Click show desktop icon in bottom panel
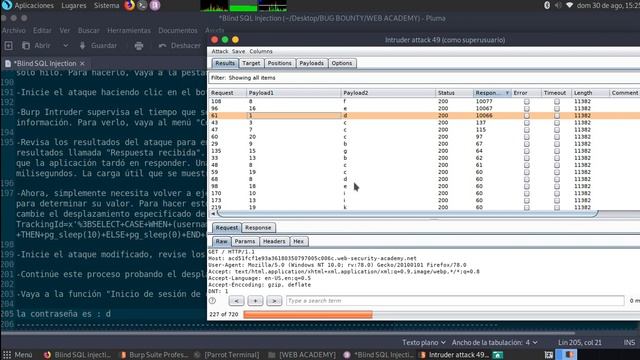640x360 pixels. (x=549, y=355)
